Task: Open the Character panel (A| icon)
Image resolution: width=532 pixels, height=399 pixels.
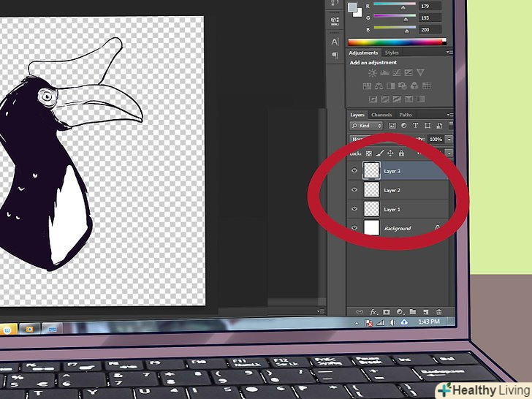Action: (335, 42)
